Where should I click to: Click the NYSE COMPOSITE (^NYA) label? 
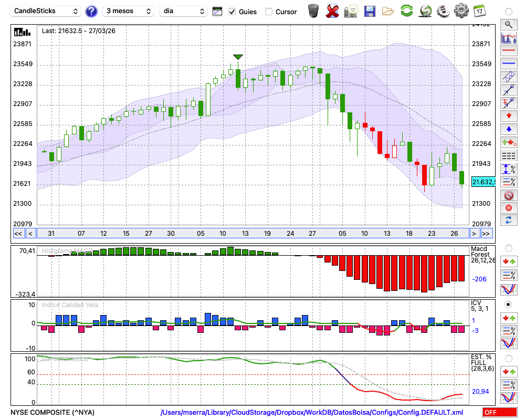point(52,412)
